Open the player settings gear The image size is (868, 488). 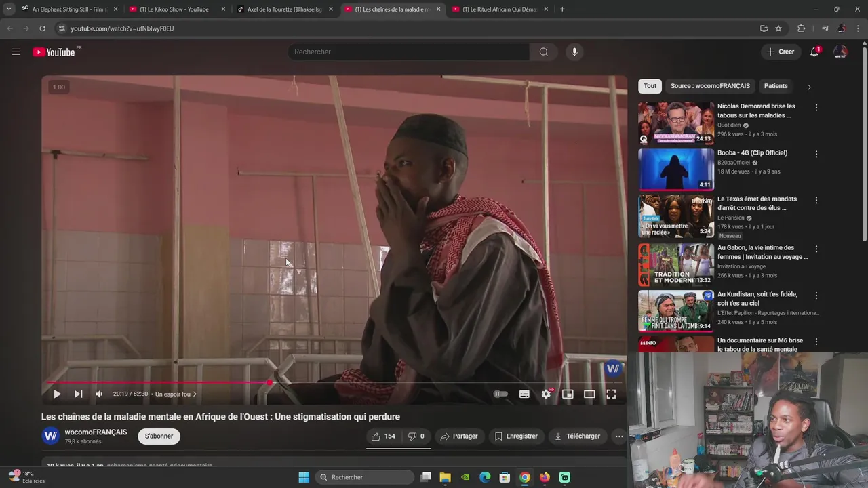point(547,394)
